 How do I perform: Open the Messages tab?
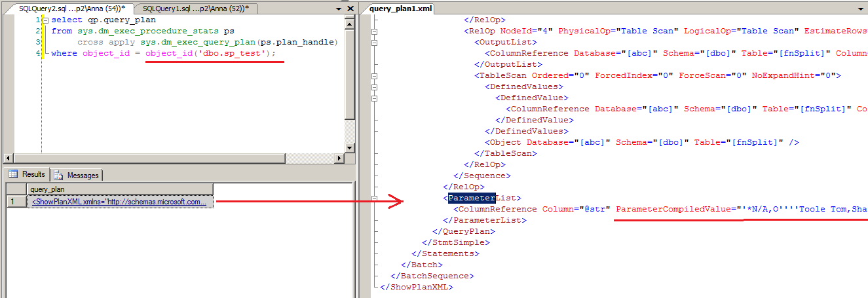(78, 175)
